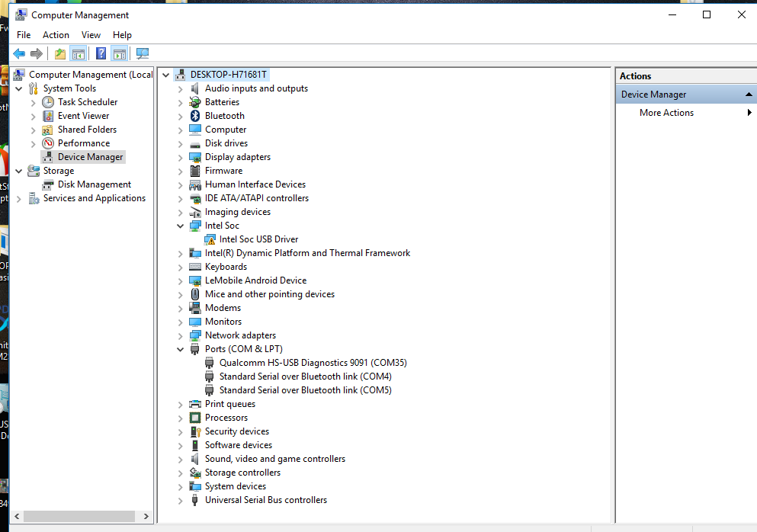
Task: Click the Performance icon in System Tools
Action: (x=48, y=143)
